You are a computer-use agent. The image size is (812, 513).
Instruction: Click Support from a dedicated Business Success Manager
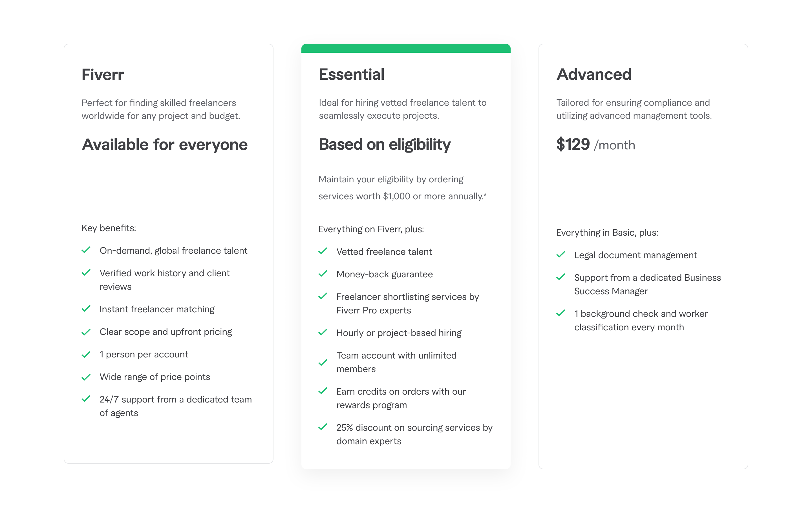click(x=647, y=284)
